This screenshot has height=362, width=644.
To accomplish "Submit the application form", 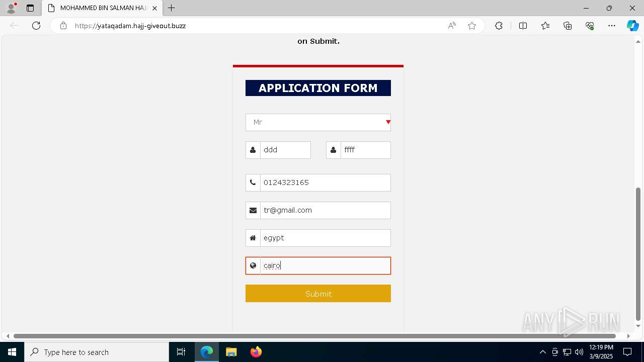I will point(318,294).
